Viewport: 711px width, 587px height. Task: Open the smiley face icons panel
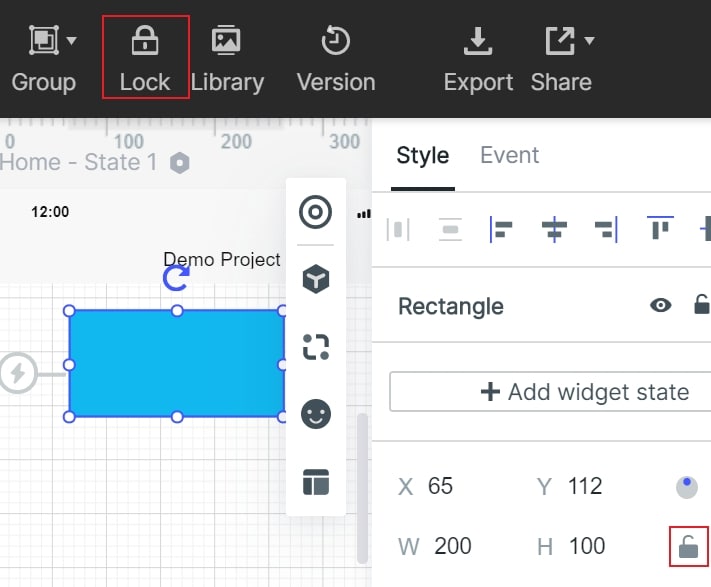coord(316,414)
